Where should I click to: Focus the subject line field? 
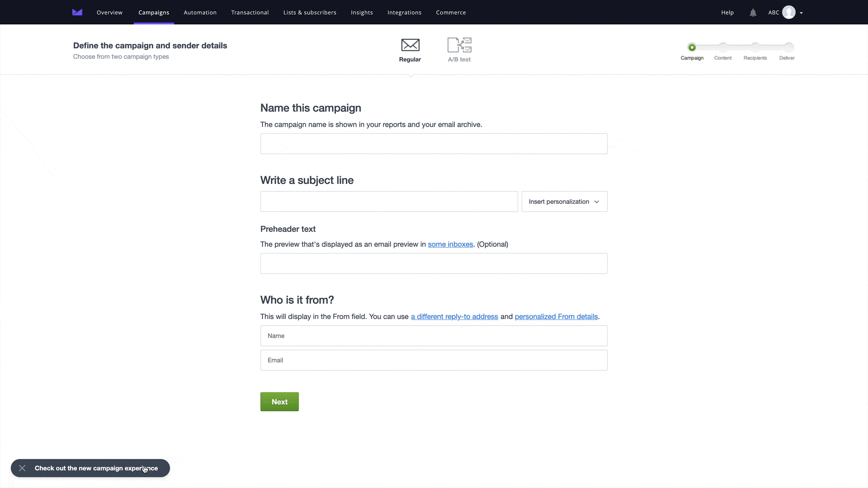click(x=389, y=202)
